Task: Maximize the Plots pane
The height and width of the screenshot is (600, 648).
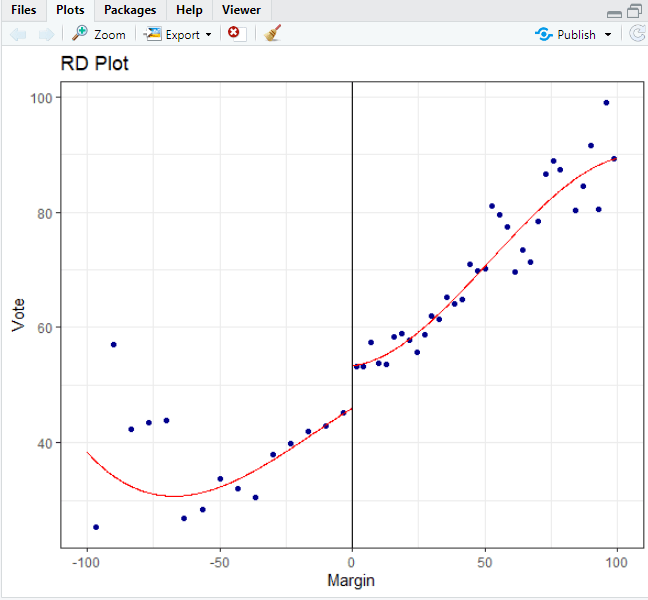Action: [x=633, y=11]
